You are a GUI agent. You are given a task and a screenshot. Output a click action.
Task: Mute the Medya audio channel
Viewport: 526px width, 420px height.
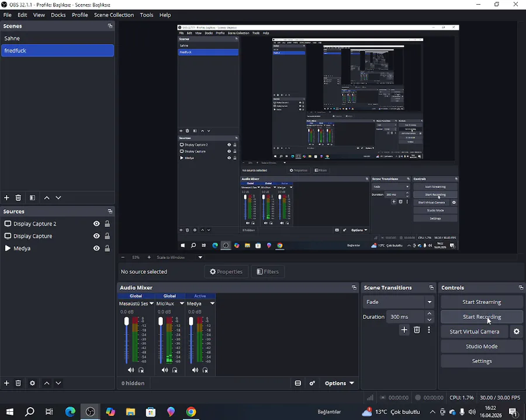[195, 370]
